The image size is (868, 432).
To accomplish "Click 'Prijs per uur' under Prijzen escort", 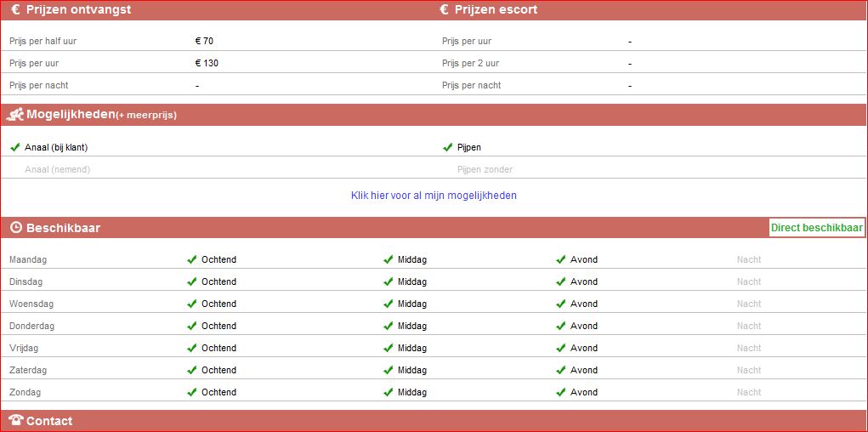I will click(467, 41).
